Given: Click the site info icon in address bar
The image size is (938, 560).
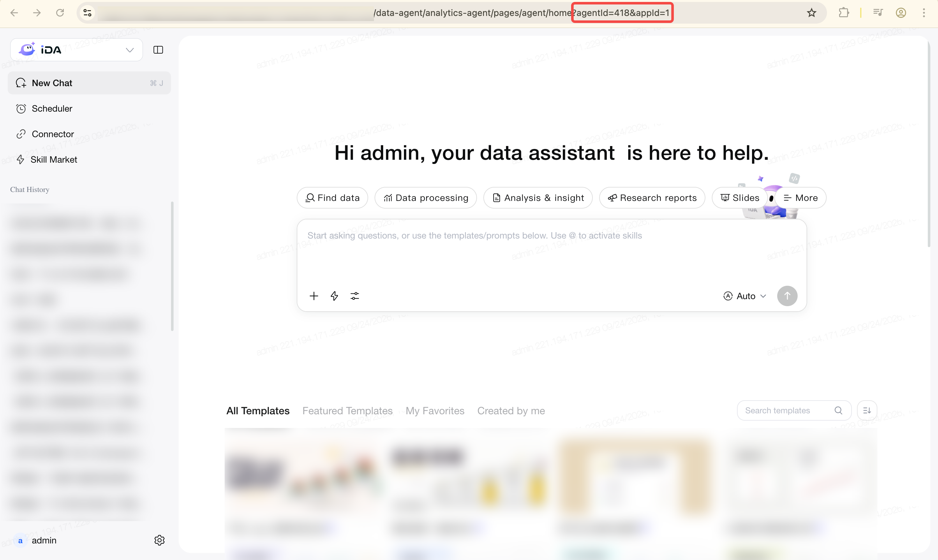Looking at the screenshot, I should 87,13.
